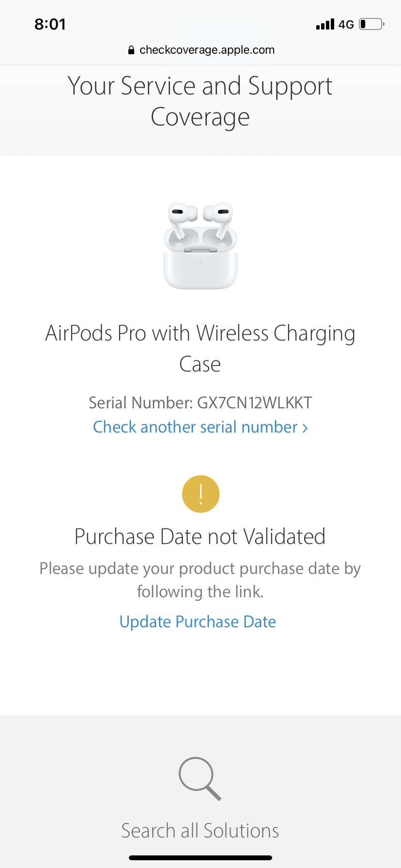Tap the Please update your product purchase date text
The width and height of the screenshot is (401, 868).
200,580
